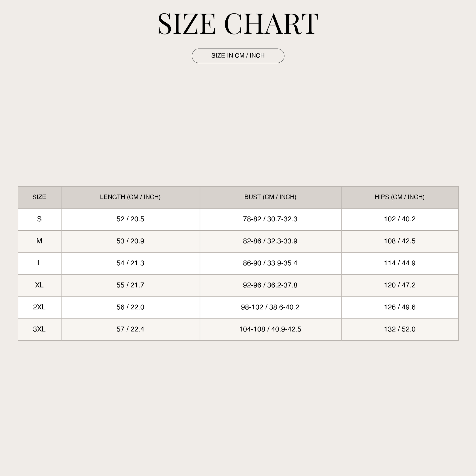Click bust cell 82-86 / 32.3-33.9
Viewport: 476px width, 476px height.
click(x=270, y=241)
